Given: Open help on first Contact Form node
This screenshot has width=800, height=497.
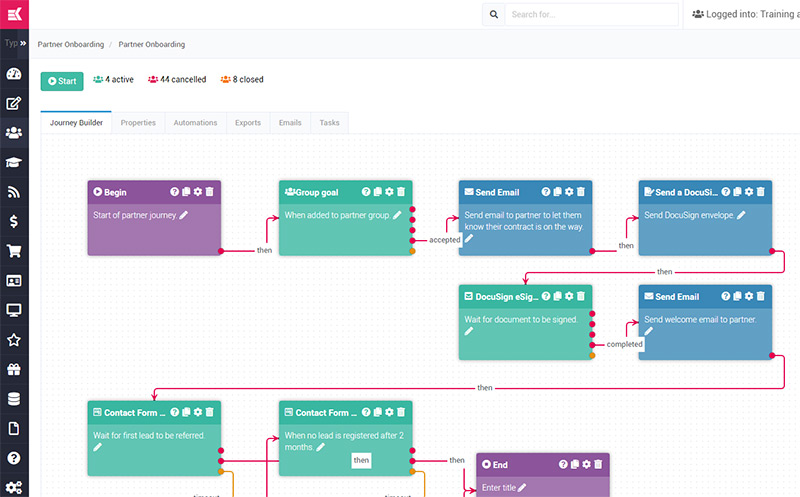Looking at the screenshot, I should coord(174,412).
